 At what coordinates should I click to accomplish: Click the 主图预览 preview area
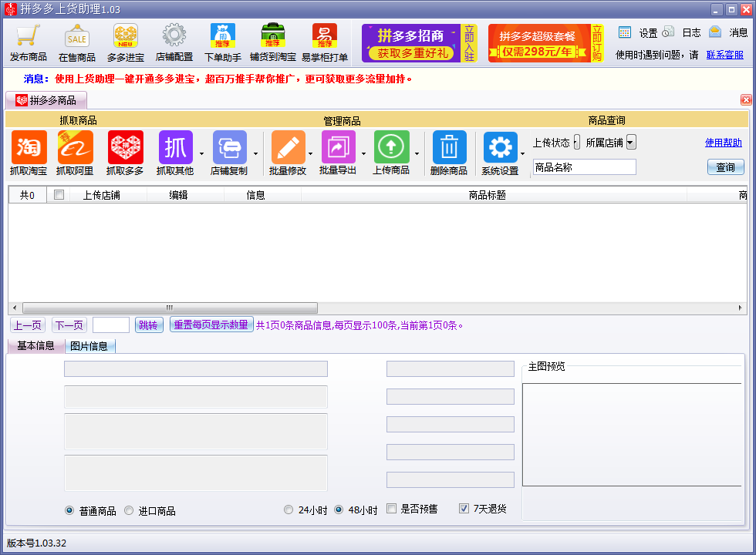pos(632,435)
